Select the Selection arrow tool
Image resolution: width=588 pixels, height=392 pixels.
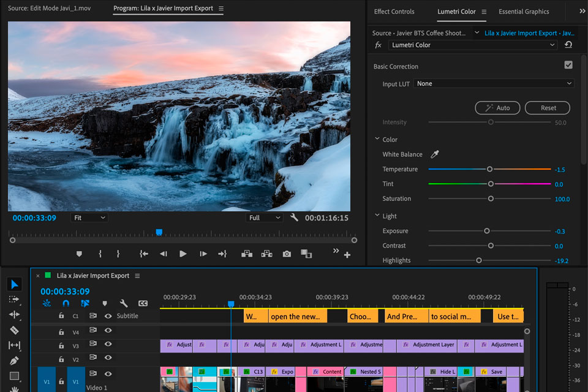(x=14, y=284)
